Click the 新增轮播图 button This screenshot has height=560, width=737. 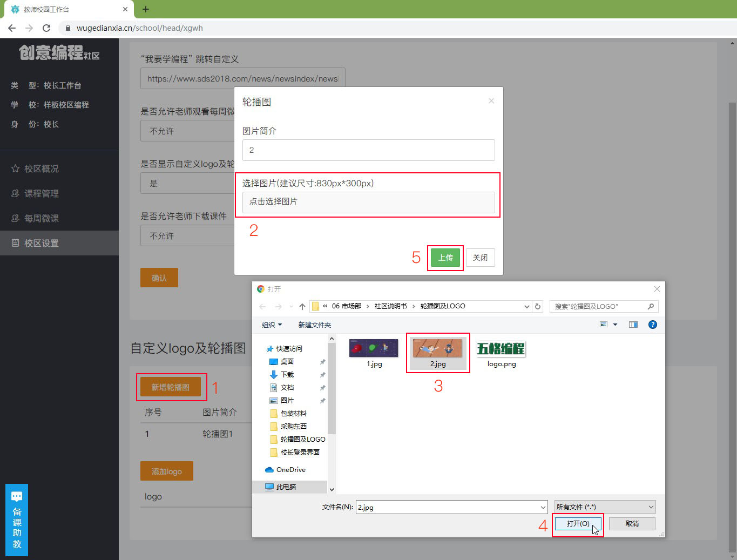(x=171, y=387)
